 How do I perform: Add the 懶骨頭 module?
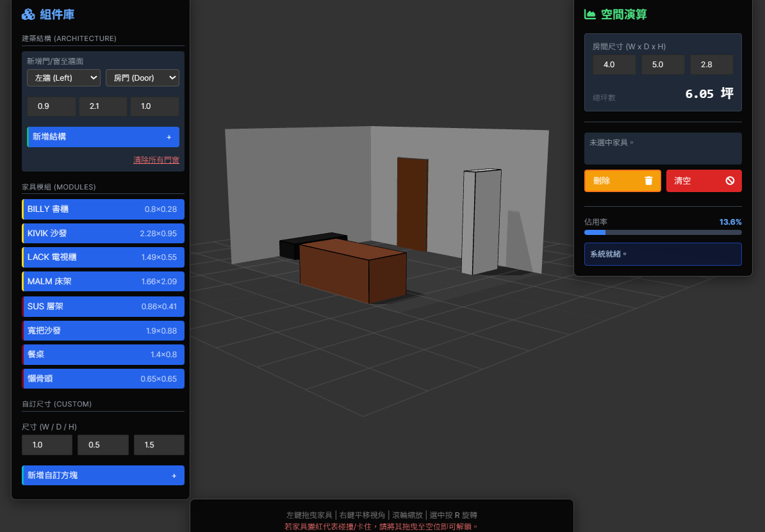[103, 379]
